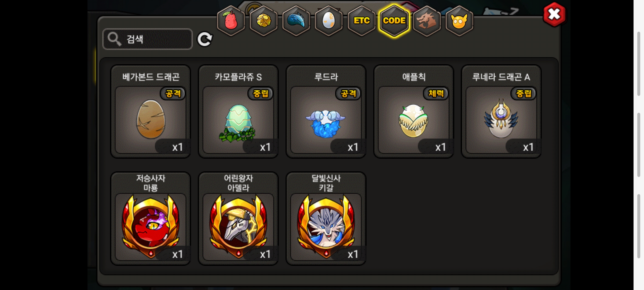Open the white egg category tab
644x290 pixels.
point(329,21)
